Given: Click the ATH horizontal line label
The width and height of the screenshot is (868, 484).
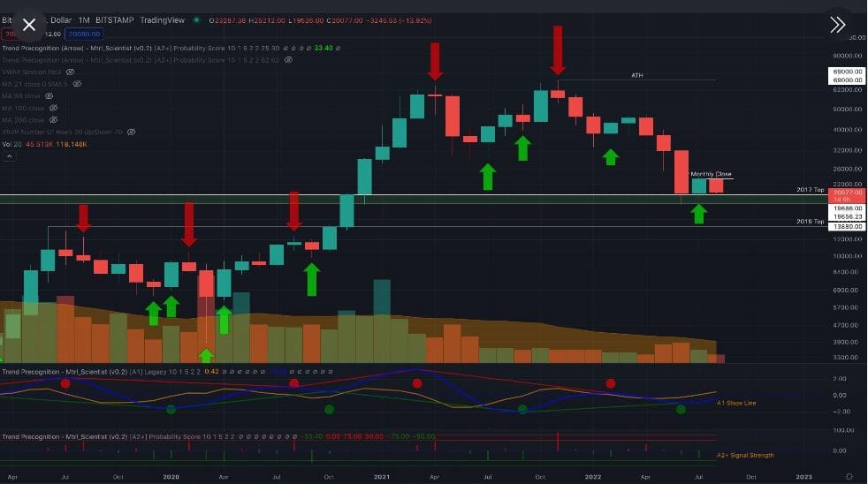Looking at the screenshot, I should [x=636, y=75].
